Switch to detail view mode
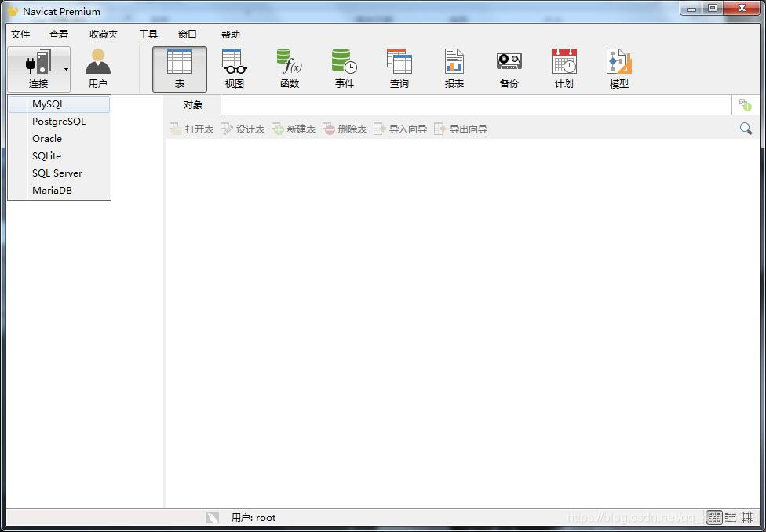The image size is (766, 532). pyautogui.click(x=747, y=517)
